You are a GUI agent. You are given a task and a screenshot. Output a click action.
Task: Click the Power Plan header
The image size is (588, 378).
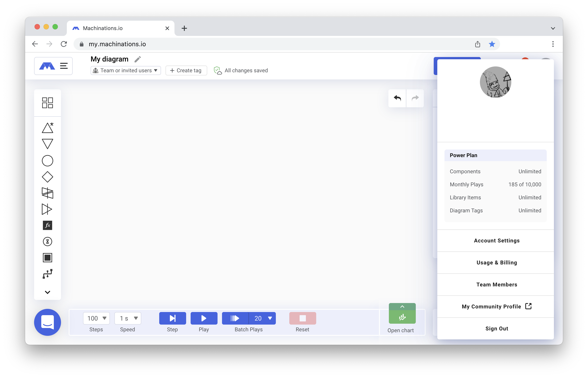(x=495, y=155)
